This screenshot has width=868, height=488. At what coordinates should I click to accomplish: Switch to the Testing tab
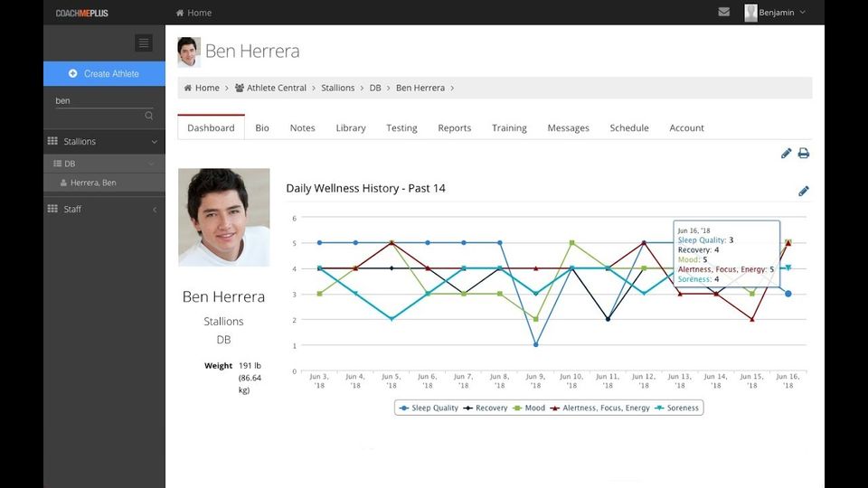coord(401,128)
